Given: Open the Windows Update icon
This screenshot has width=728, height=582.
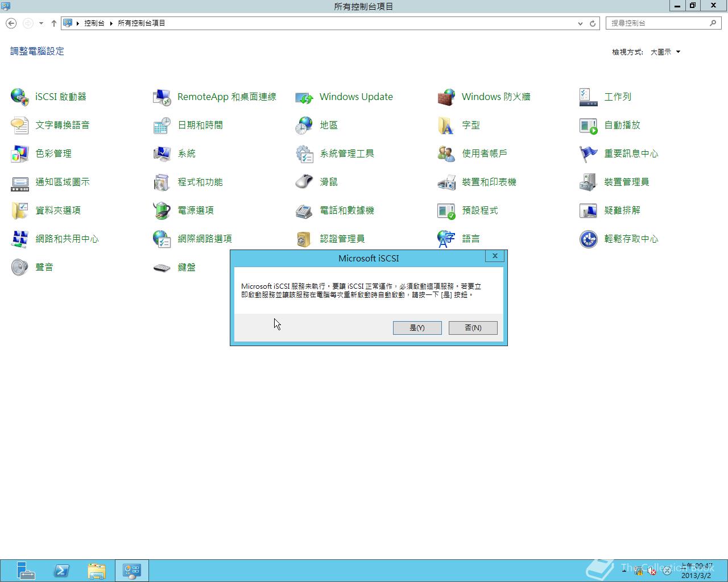Looking at the screenshot, I should tap(304, 97).
